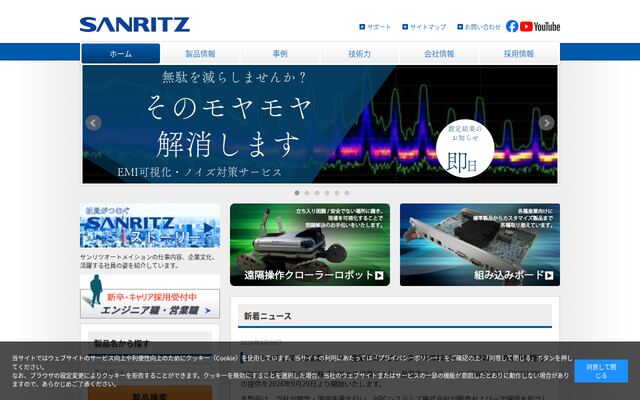
Task: Select the fourth carousel dot
Action: click(327, 193)
